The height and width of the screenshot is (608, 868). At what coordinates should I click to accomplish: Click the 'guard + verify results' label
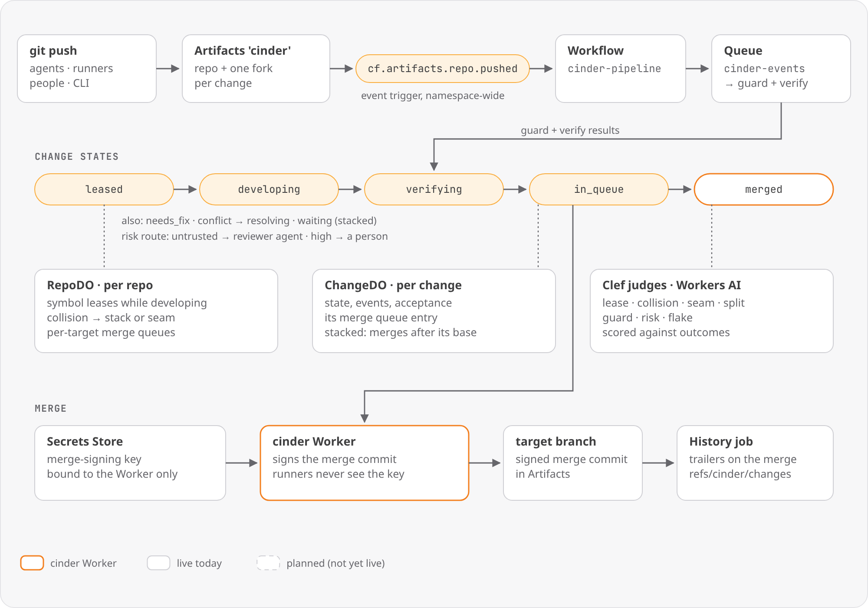(570, 130)
